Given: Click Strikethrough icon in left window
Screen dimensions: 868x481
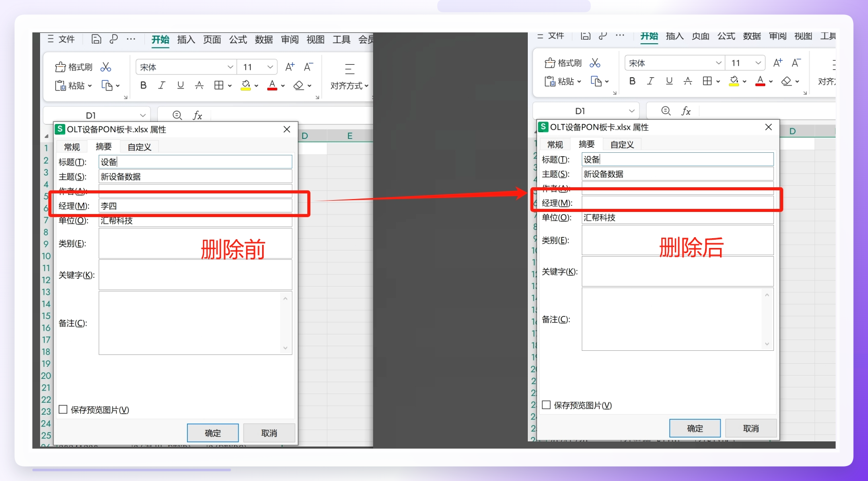Looking at the screenshot, I should [199, 85].
